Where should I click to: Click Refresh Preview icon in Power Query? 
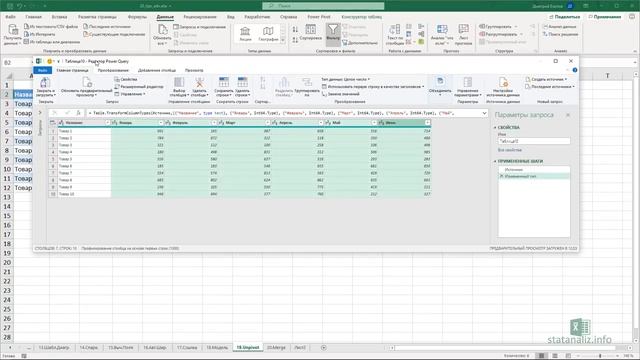coord(87,82)
